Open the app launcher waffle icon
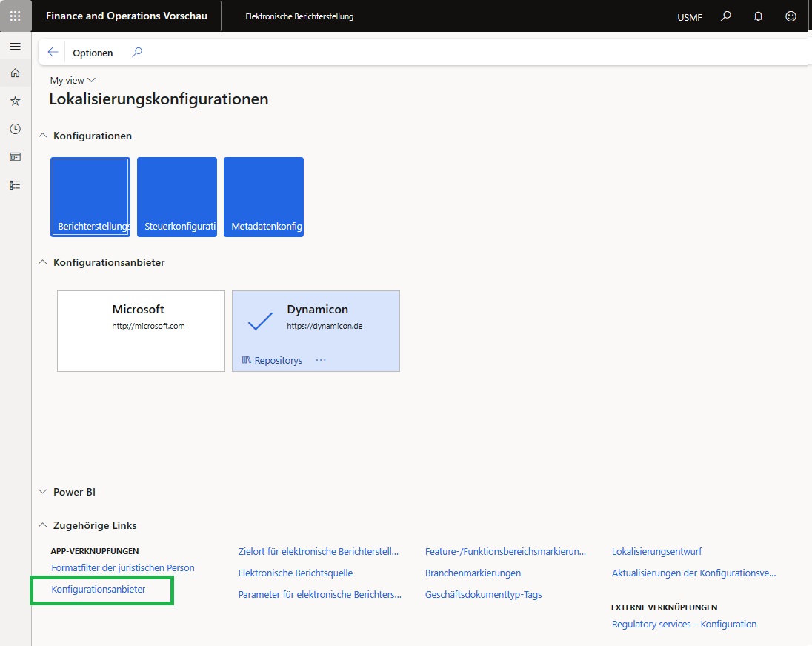The width and height of the screenshot is (812, 646). (x=16, y=16)
